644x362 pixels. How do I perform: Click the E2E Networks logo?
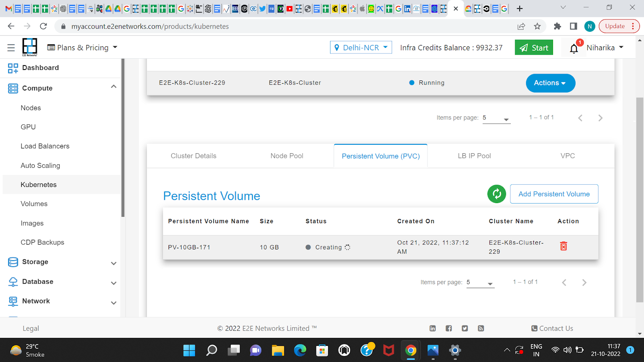pos(30,47)
